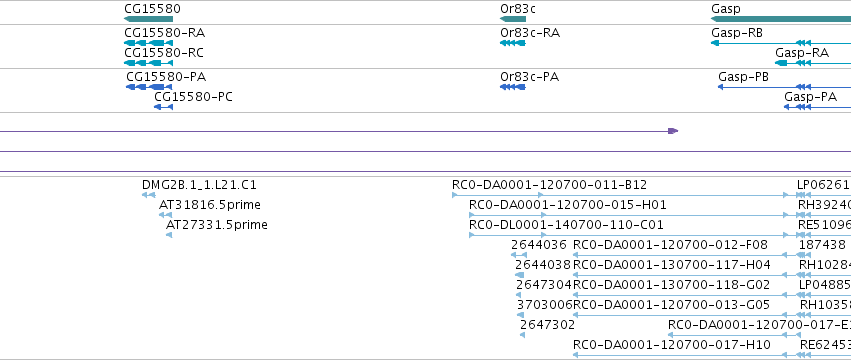Select the 2644038 feature label

(x=543, y=266)
